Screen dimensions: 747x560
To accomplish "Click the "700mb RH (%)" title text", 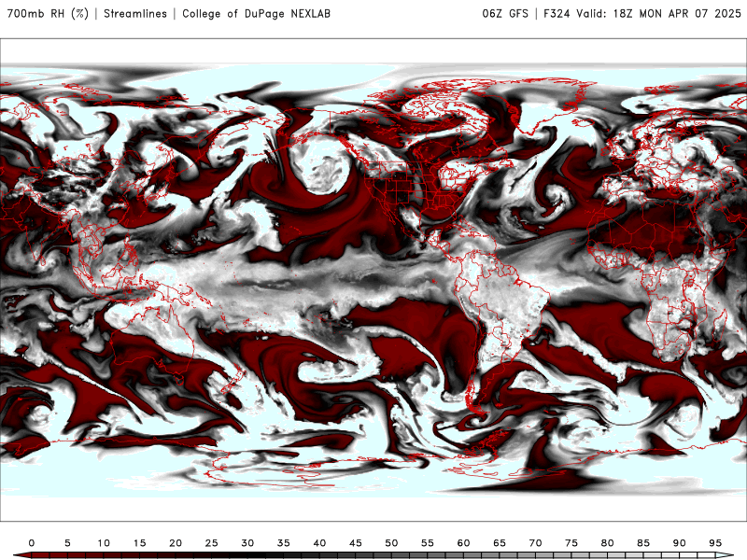I will [48, 13].
